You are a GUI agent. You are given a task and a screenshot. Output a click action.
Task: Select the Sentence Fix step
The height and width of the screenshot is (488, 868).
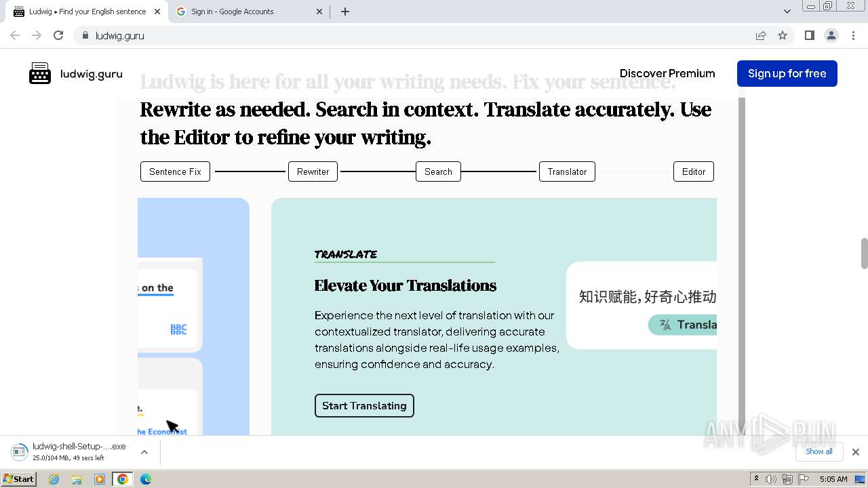(175, 171)
